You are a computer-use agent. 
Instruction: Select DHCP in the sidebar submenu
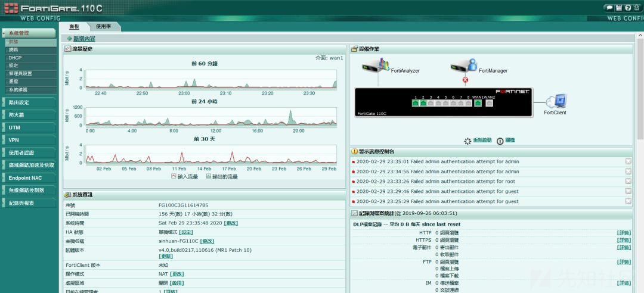click(31, 58)
